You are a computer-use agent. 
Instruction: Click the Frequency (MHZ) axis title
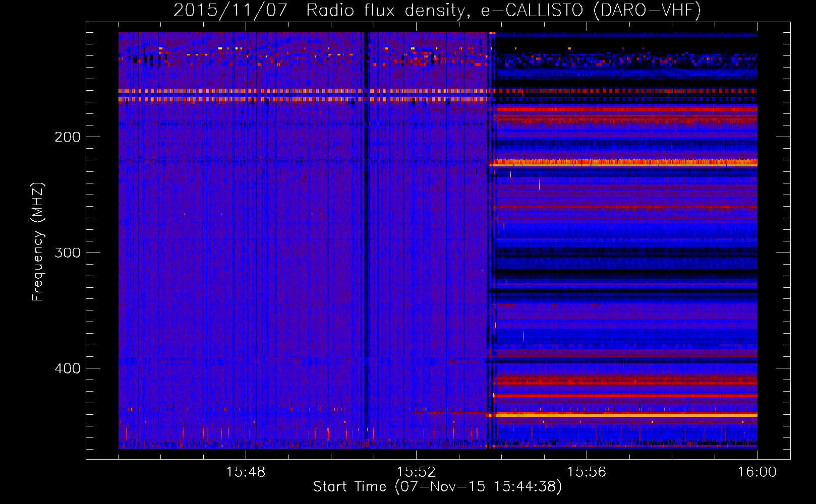pyautogui.click(x=38, y=242)
